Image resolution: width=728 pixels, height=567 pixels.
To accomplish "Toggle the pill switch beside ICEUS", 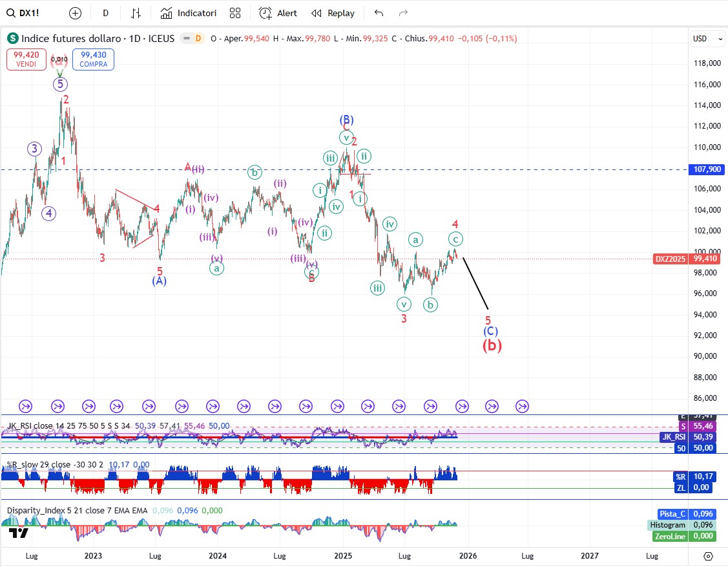I will coord(186,39).
